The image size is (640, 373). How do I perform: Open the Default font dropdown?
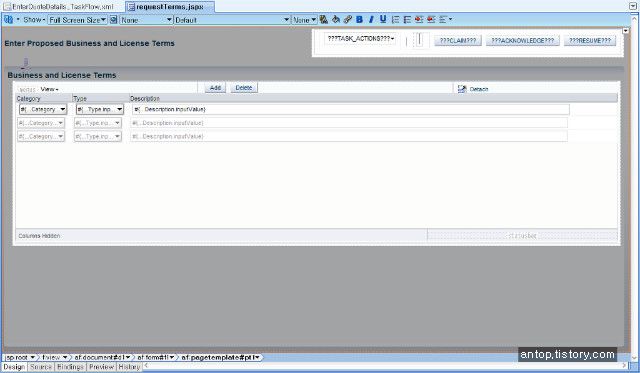tap(232, 20)
